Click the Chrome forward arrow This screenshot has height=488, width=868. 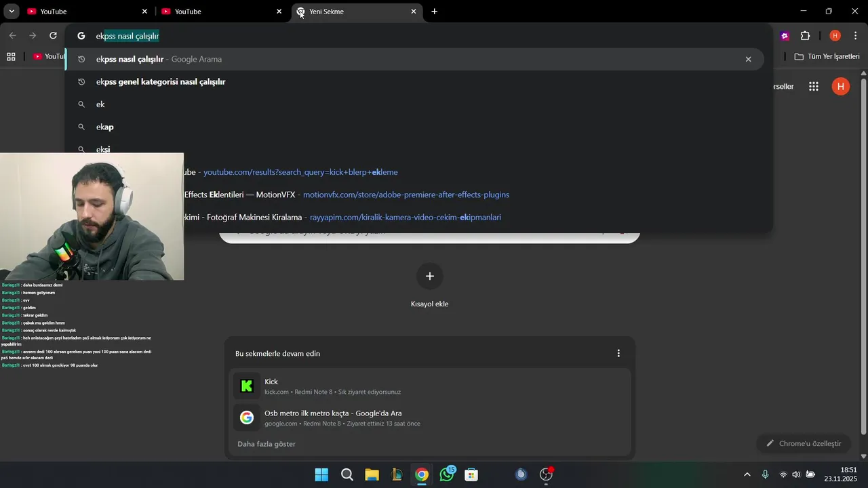tap(33, 35)
